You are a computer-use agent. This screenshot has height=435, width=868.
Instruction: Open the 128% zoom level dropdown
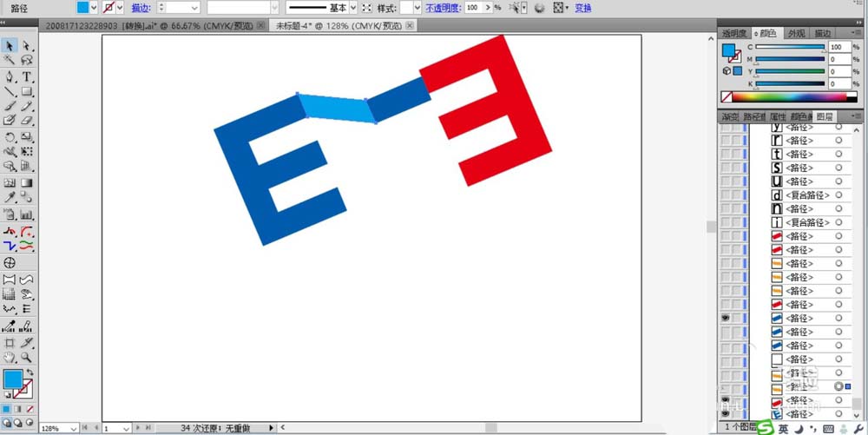[x=73, y=428]
